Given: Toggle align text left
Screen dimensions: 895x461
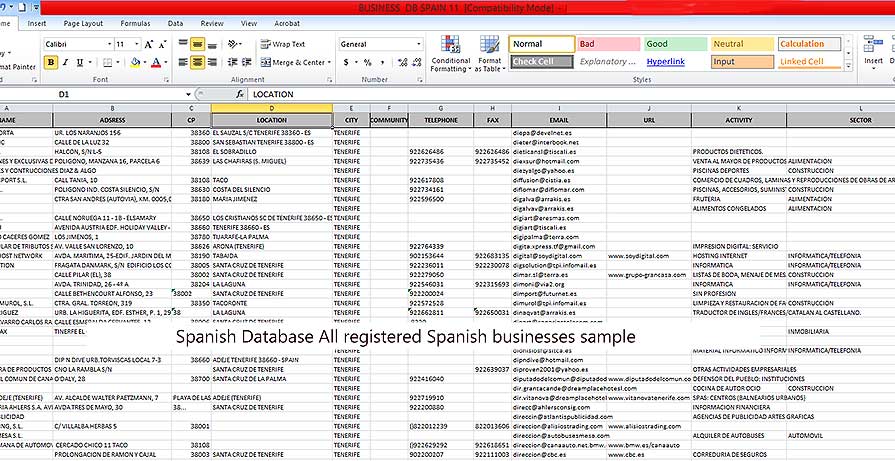Looking at the screenshot, I should tap(183, 62).
